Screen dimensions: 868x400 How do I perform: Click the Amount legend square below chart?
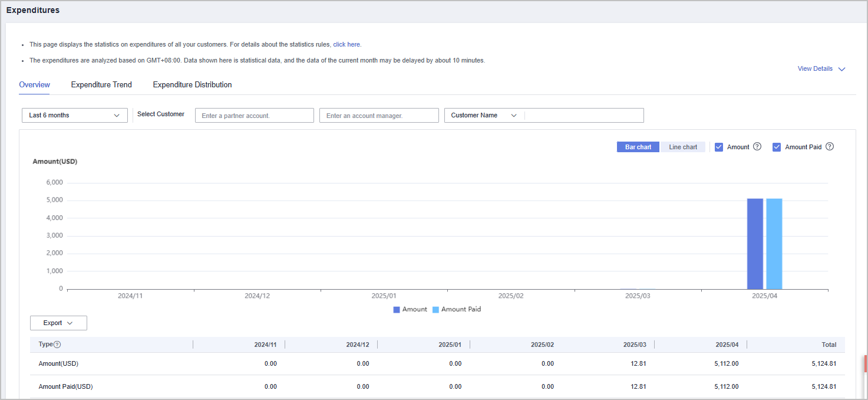pos(397,310)
